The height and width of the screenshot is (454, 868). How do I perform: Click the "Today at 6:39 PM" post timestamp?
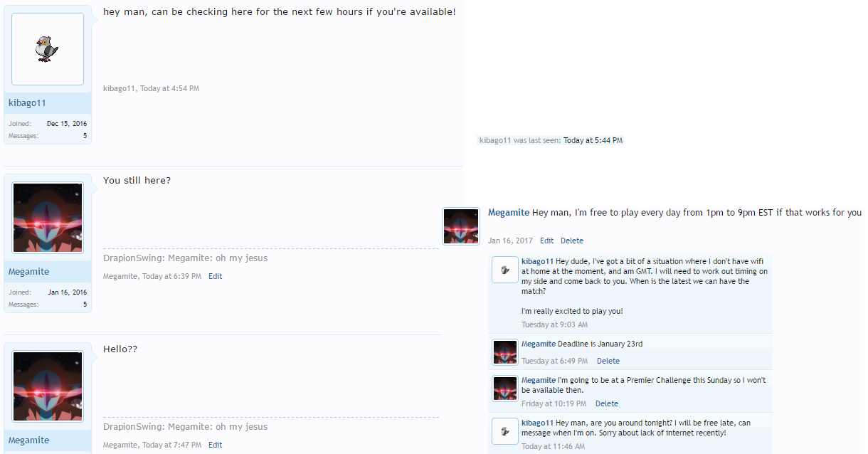pos(171,276)
